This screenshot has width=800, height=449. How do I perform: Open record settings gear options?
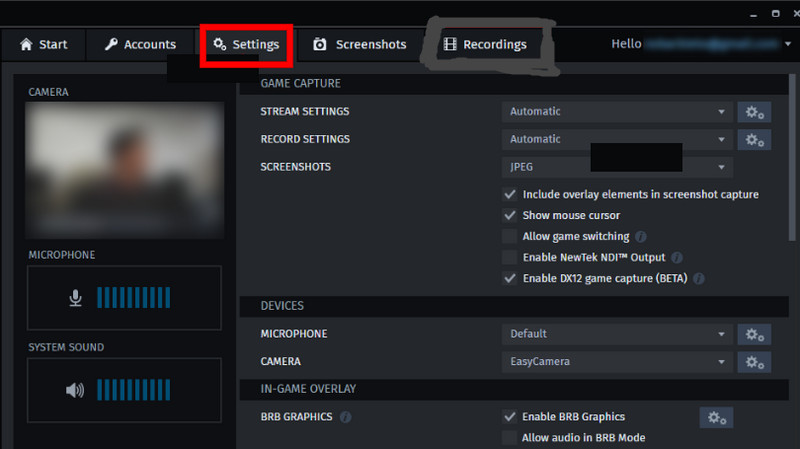754,139
